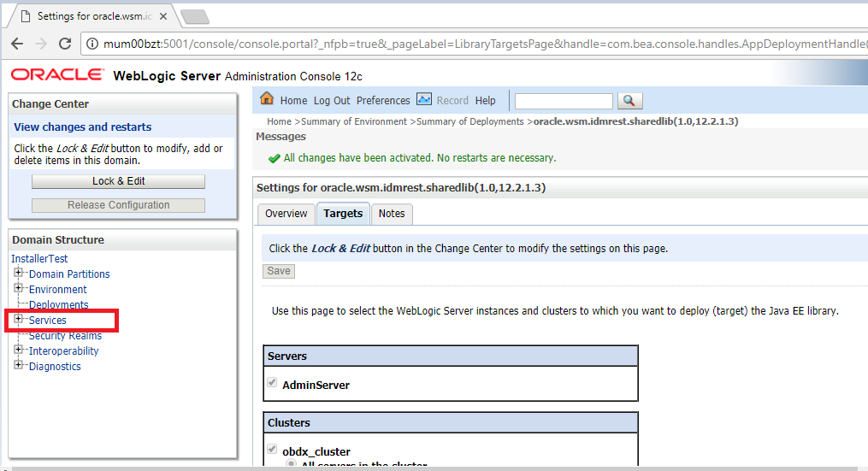This screenshot has width=868, height=471.
Task: Open Deployments in Domain Structure
Action: point(59,305)
